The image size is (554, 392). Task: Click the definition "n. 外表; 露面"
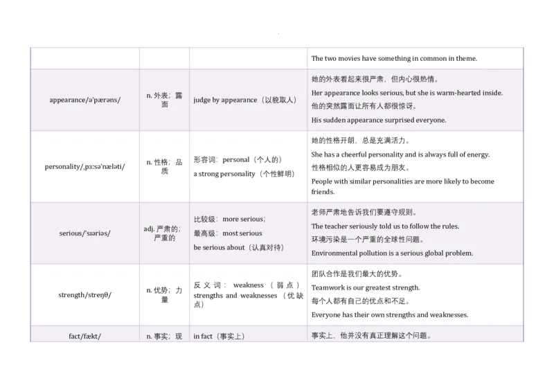point(164,100)
